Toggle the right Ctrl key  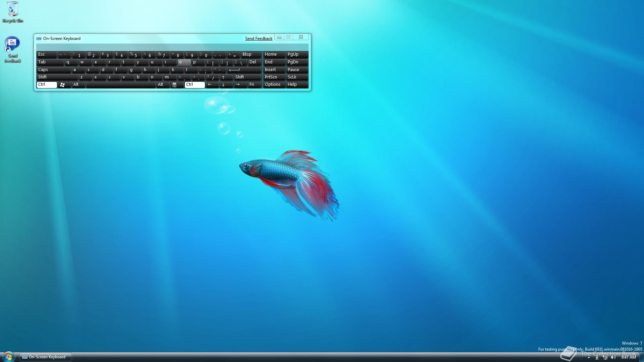[195, 85]
